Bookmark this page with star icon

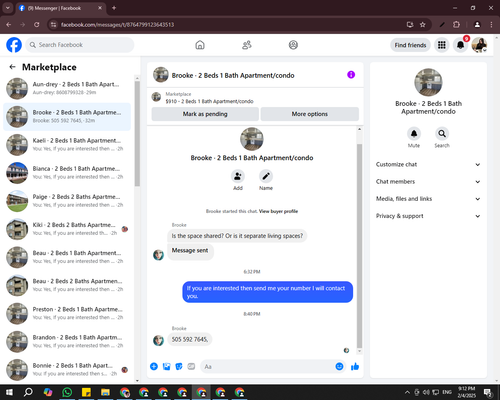pyautogui.click(x=423, y=25)
